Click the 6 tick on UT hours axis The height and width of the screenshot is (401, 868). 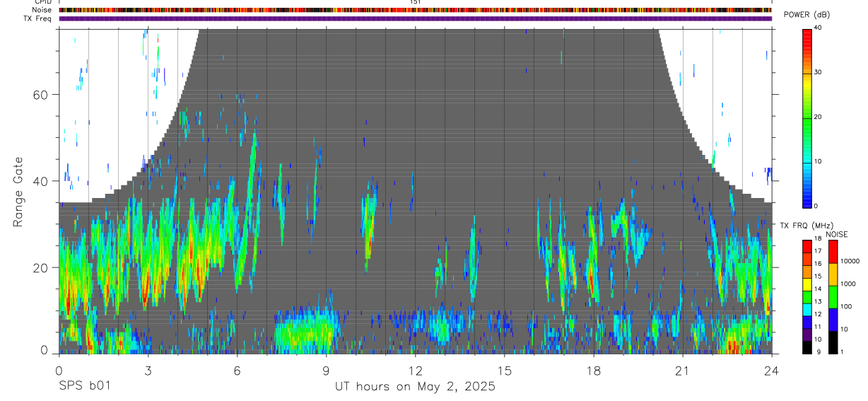click(x=237, y=370)
